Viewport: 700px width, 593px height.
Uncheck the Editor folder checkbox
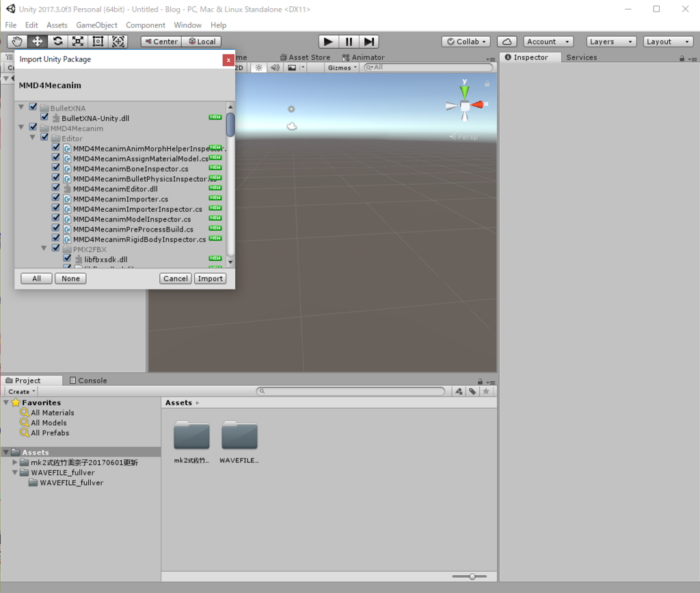(x=44, y=137)
